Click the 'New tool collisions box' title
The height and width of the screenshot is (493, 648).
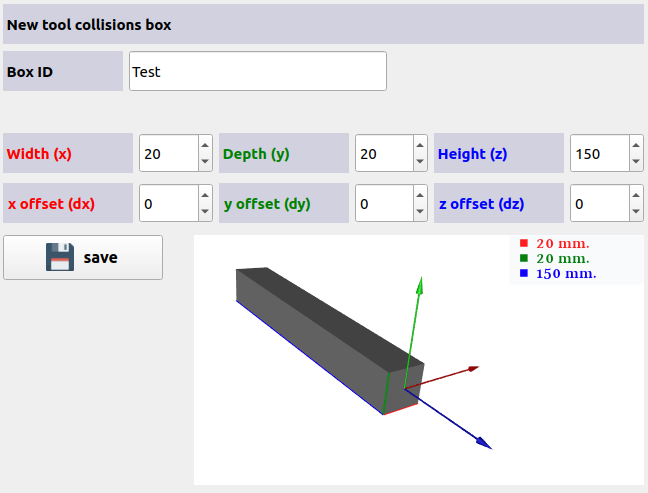click(89, 25)
